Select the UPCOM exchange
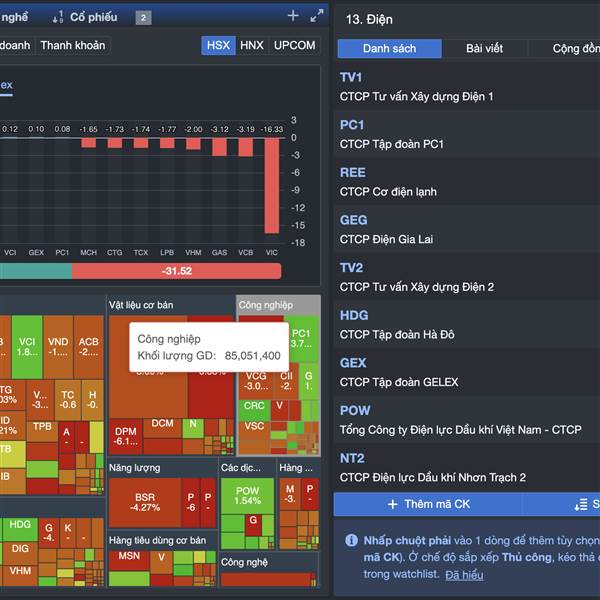Viewport: 600px width, 600px height. 294,46
